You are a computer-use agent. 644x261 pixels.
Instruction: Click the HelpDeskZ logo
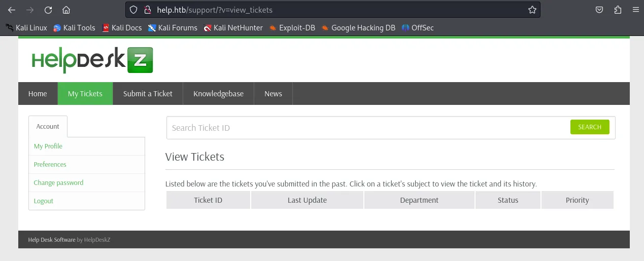[92, 60]
